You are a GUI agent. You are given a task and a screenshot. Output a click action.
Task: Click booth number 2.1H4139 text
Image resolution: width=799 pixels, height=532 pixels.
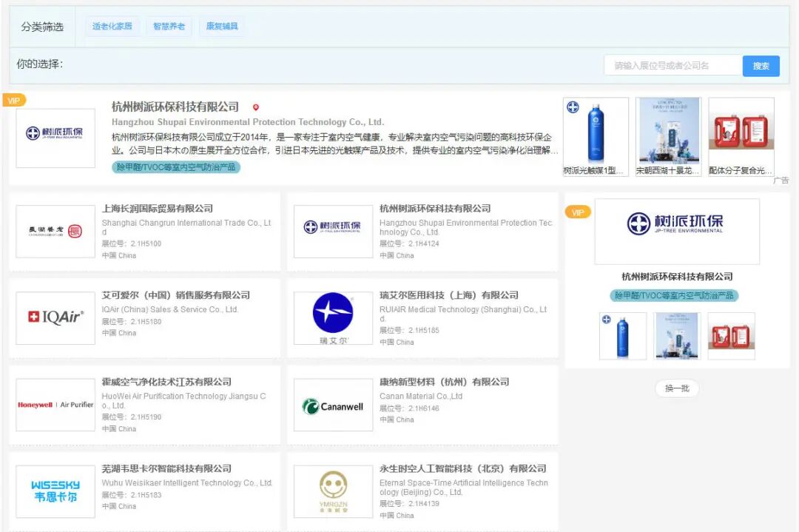tap(424, 503)
